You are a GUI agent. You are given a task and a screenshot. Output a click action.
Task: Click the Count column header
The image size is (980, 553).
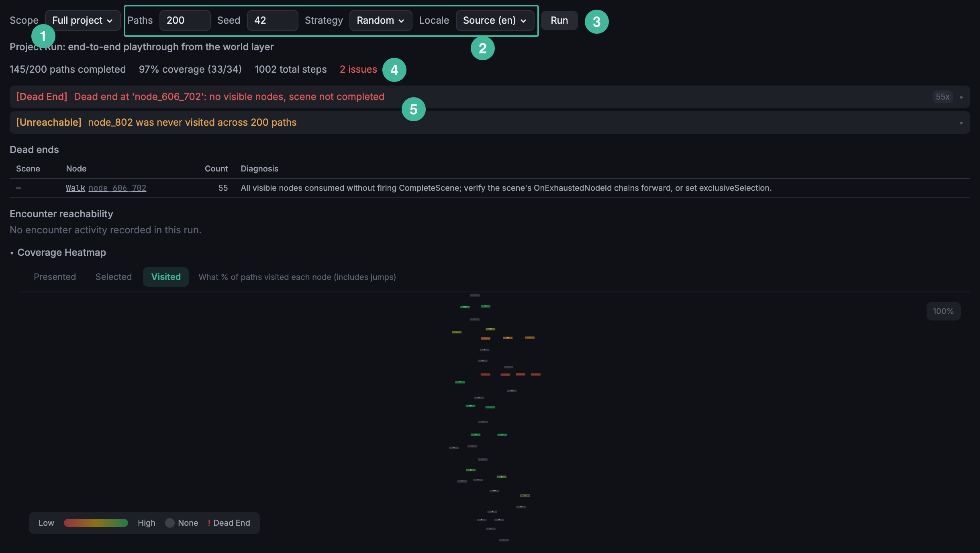(x=216, y=169)
